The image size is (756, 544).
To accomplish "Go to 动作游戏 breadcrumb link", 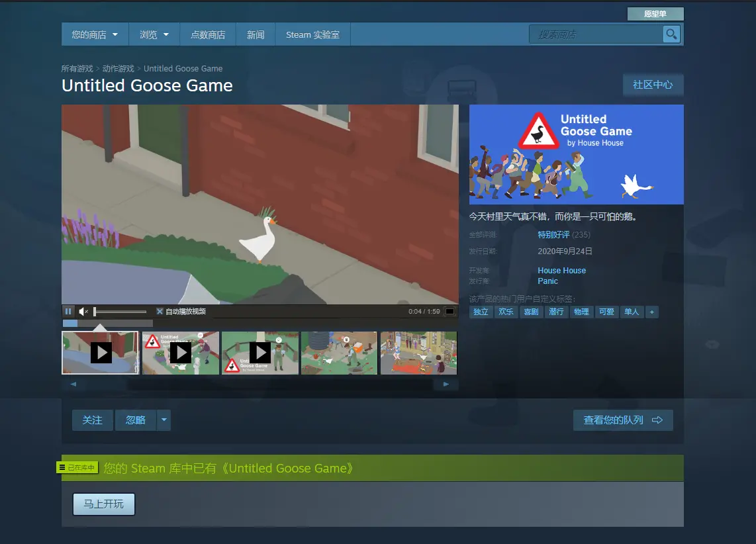I will point(118,68).
